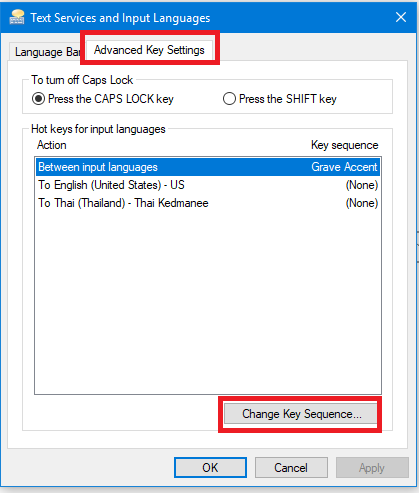Confirm settings with the OK button
Image resolution: width=419 pixels, height=493 pixels.
click(210, 468)
